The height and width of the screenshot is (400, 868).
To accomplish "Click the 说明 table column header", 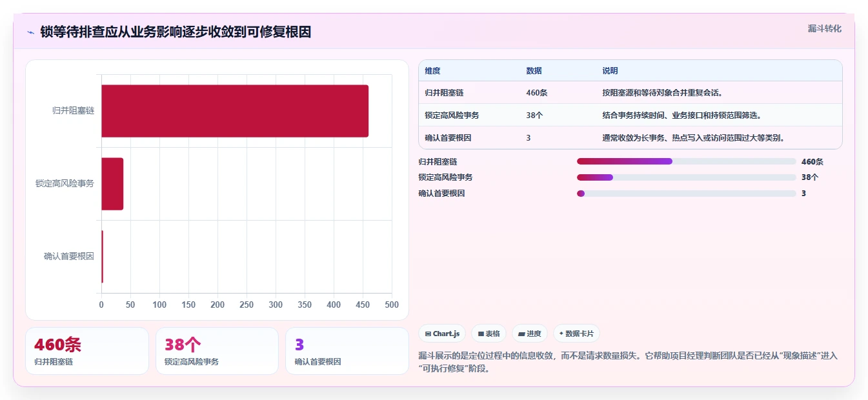I will [x=610, y=71].
